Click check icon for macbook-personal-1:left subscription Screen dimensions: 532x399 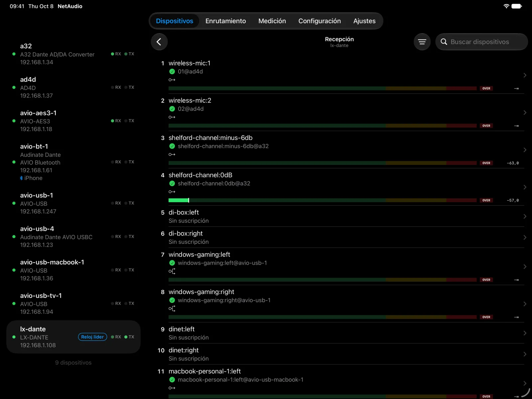point(172,380)
